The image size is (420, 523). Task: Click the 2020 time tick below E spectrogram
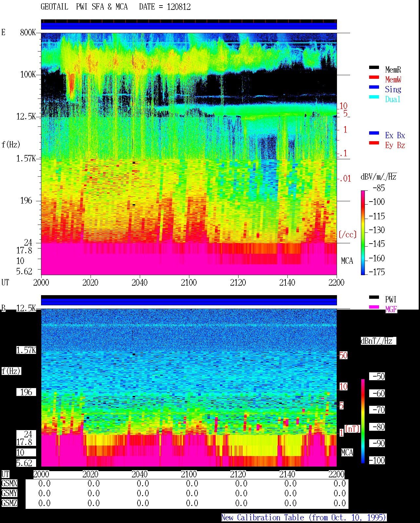tap(90, 282)
